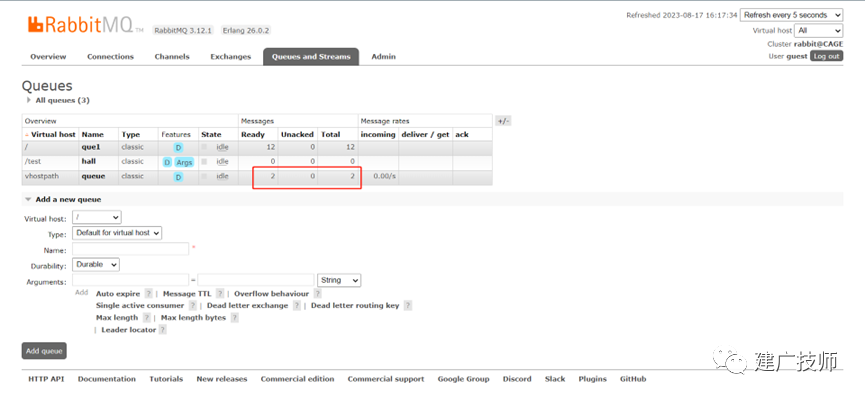Click the +/- column selector button
The height and width of the screenshot is (399, 865).
[503, 121]
